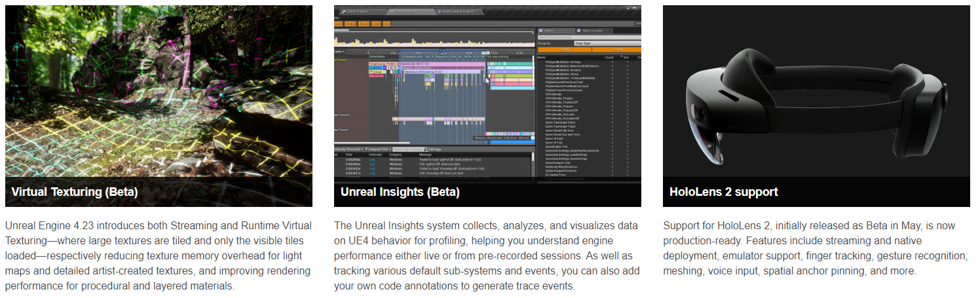Screen dimensions: 980x298
Task: Click the paragraph starting 'Unreal Engine 4.23 introduces'
Action: pyautogui.click(x=159, y=255)
